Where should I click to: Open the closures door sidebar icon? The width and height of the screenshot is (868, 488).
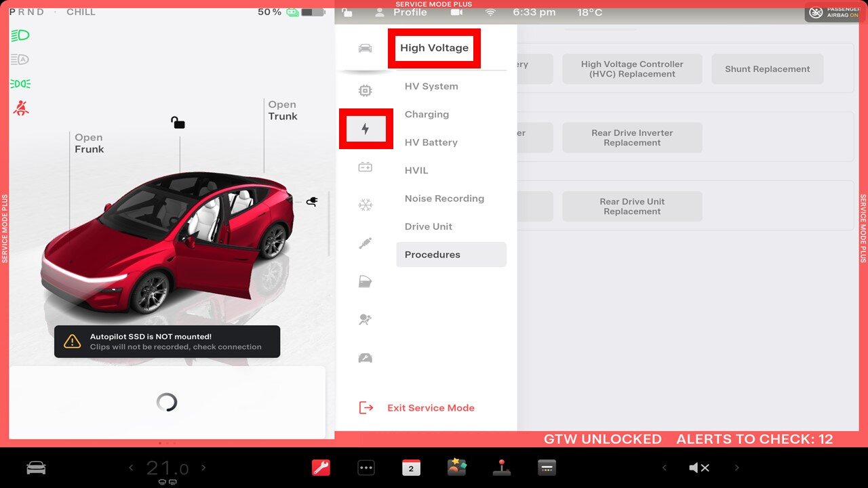[366, 282]
